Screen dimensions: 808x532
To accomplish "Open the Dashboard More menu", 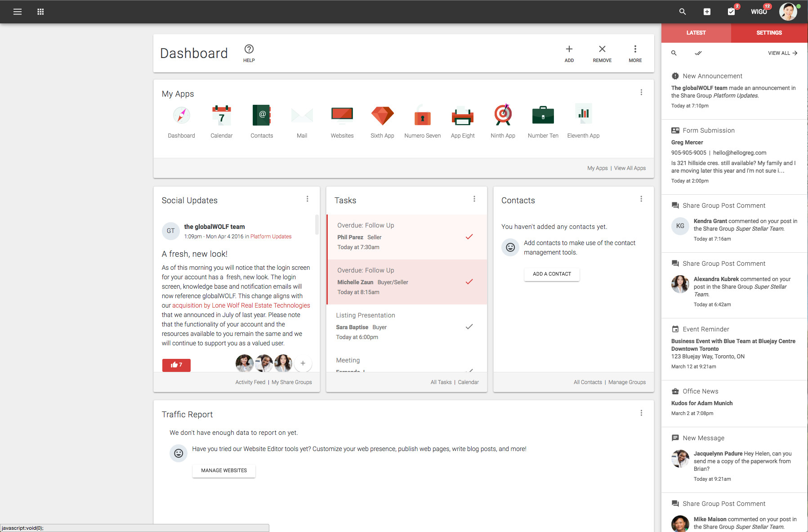I will 635,54.
